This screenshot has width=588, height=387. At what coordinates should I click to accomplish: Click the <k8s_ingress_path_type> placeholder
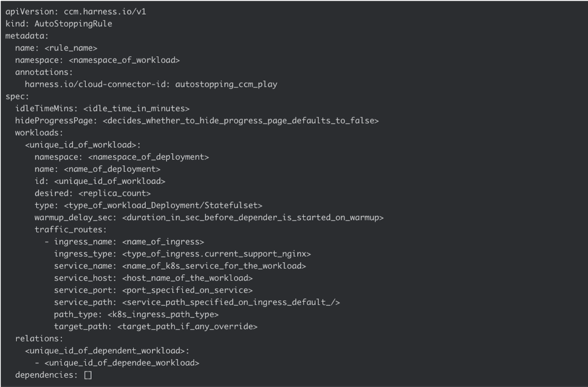(x=163, y=314)
